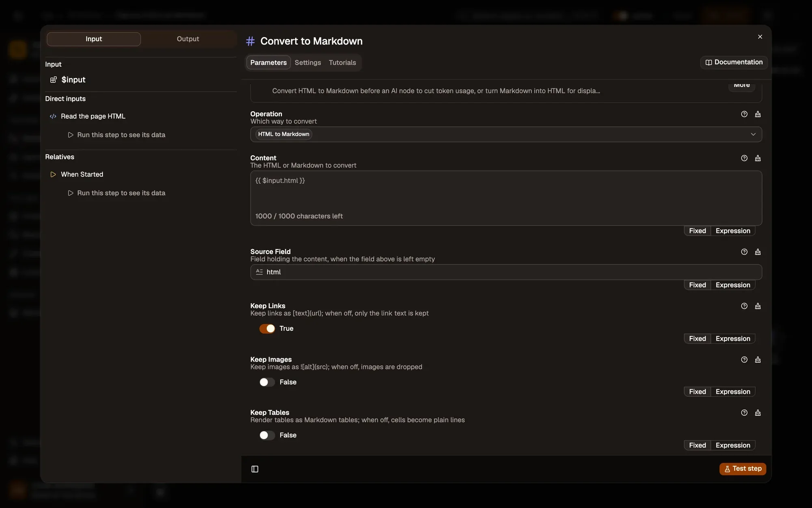Select Read the page HTML direct input
812x508 pixels.
(93, 116)
